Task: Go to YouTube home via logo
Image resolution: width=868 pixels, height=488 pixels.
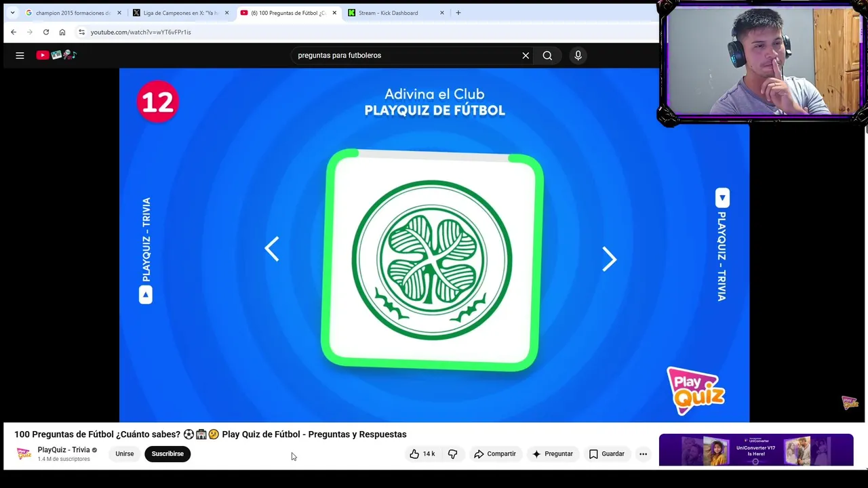Action: point(56,56)
